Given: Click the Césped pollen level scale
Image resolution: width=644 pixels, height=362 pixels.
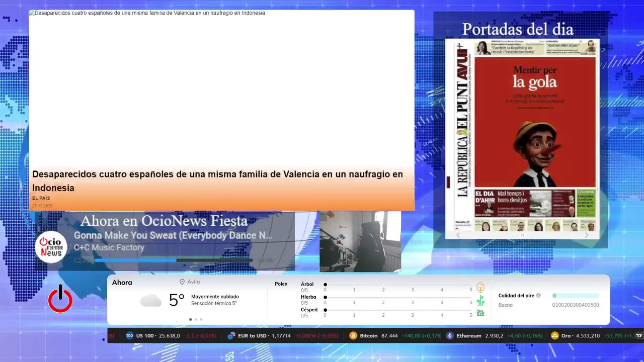Looking at the screenshot, I should click(x=398, y=313).
